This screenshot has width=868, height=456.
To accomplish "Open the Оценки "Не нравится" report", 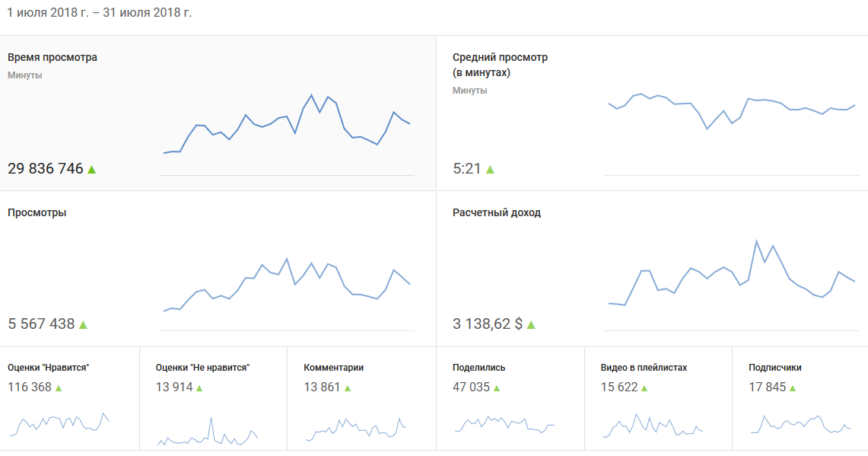I will [202, 367].
